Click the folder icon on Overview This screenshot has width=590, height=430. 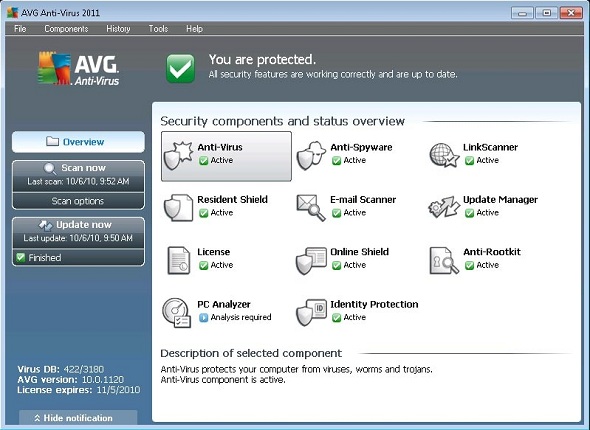[52, 141]
